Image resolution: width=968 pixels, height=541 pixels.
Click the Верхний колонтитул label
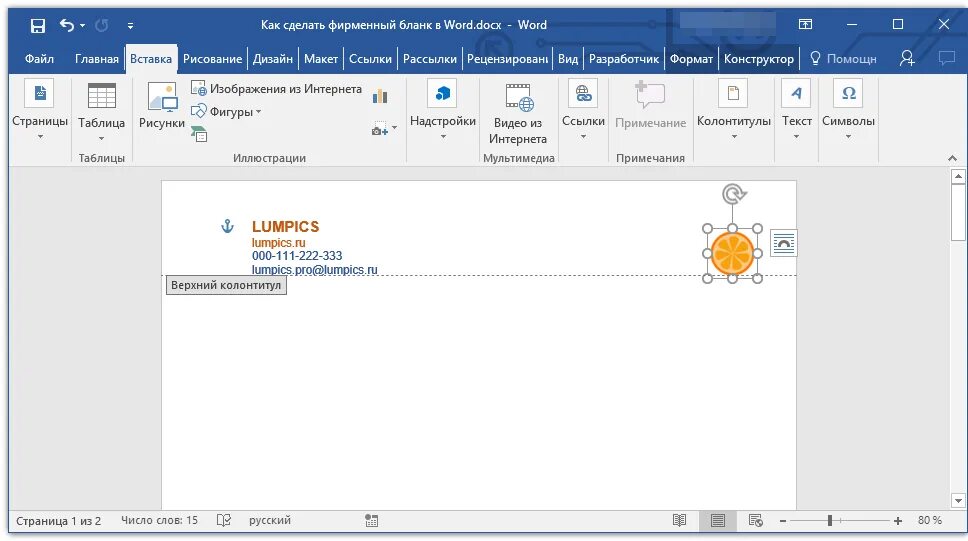tap(226, 285)
